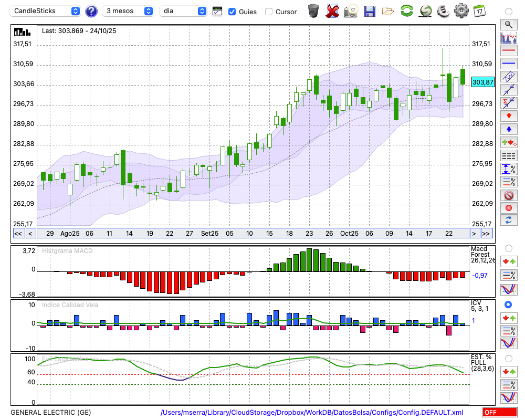The width and height of the screenshot is (525, 420).
Task: Click the dashed grid lines icon
Action: pyautogui.click(x=509, y=155)
